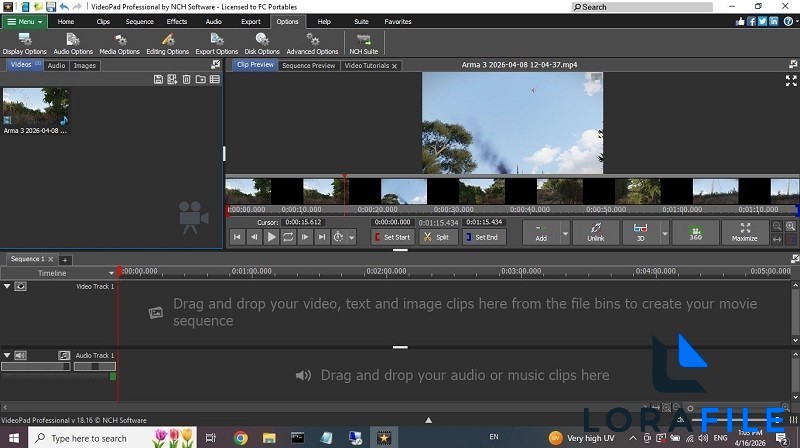Click the Facebook share icon

[752, 21]
